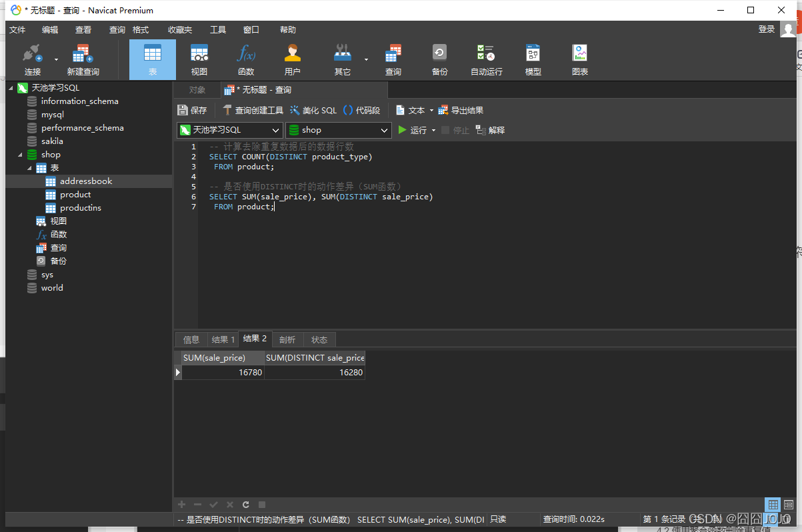This screenshot has width=802, height=532.
Task: Open the 连接 (Connection) toolbar tool
Action: [x=33, y=60]
